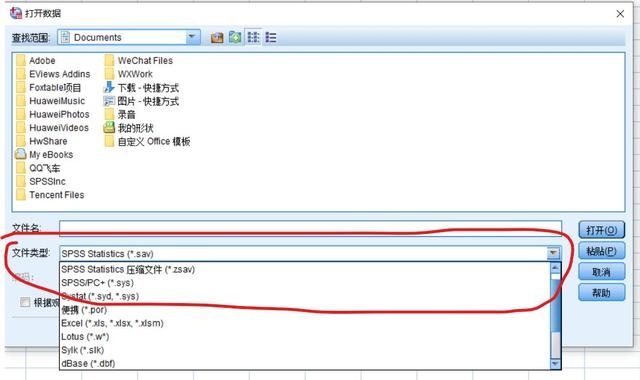Switch to list view icon

tap(253, 38)
